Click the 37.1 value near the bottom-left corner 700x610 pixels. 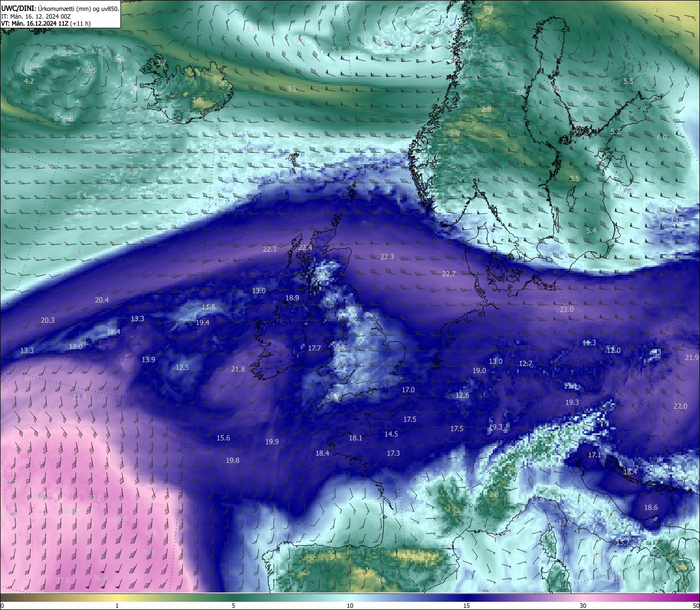point(62,580)
